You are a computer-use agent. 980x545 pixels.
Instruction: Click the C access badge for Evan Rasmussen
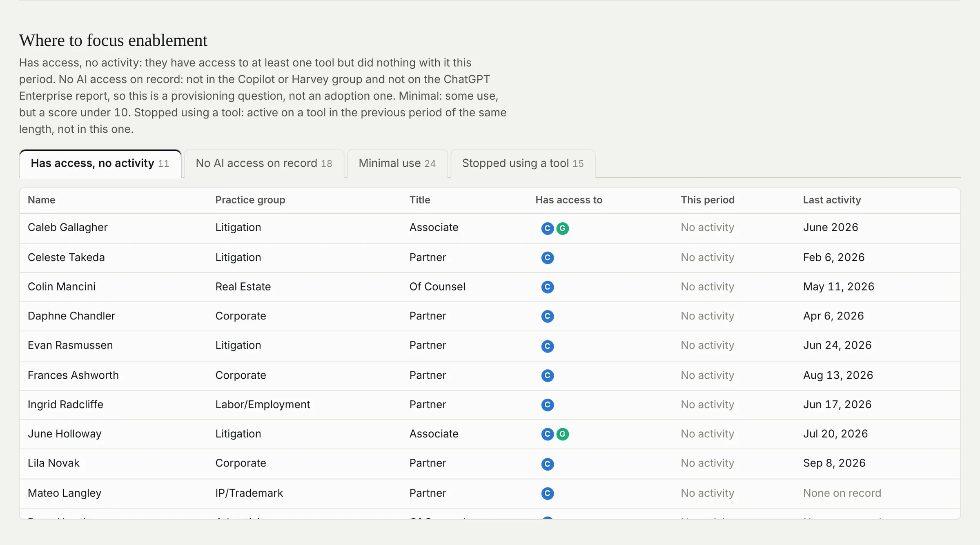(x=547, y=346)
